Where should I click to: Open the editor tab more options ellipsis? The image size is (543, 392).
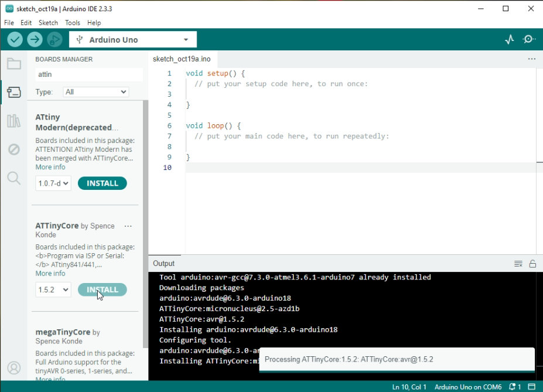tap(532, 59)
